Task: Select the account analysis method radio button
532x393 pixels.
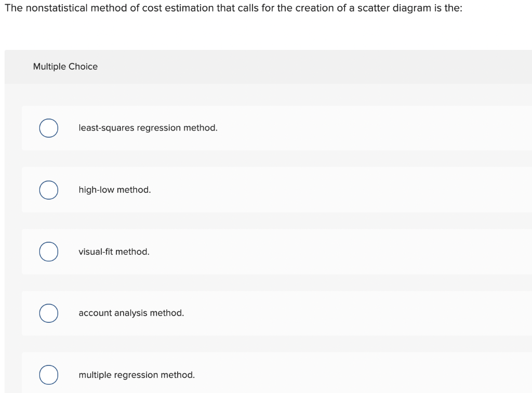Action: pos(48,313)
